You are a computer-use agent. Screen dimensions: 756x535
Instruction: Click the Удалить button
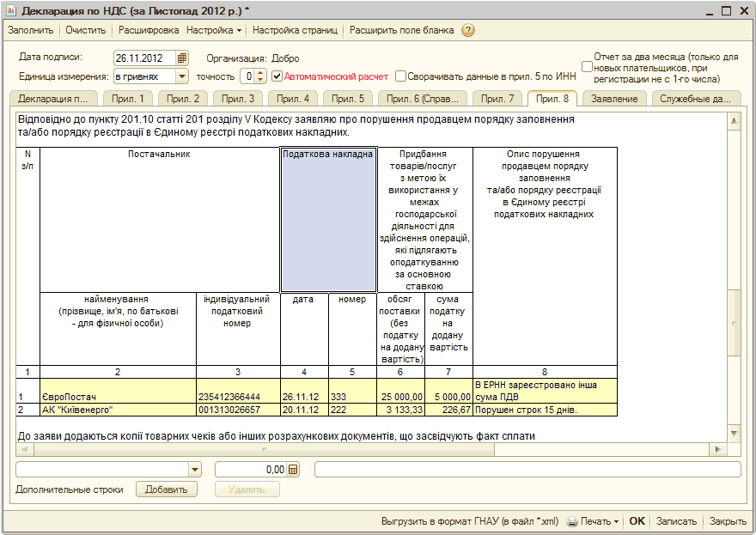coord(247,489)
